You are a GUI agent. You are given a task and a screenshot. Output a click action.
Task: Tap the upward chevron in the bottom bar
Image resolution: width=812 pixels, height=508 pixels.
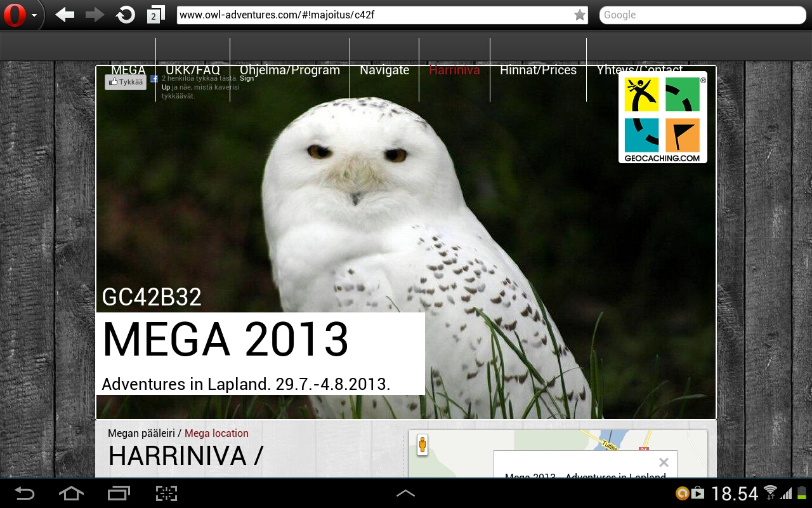pos(405,493)
